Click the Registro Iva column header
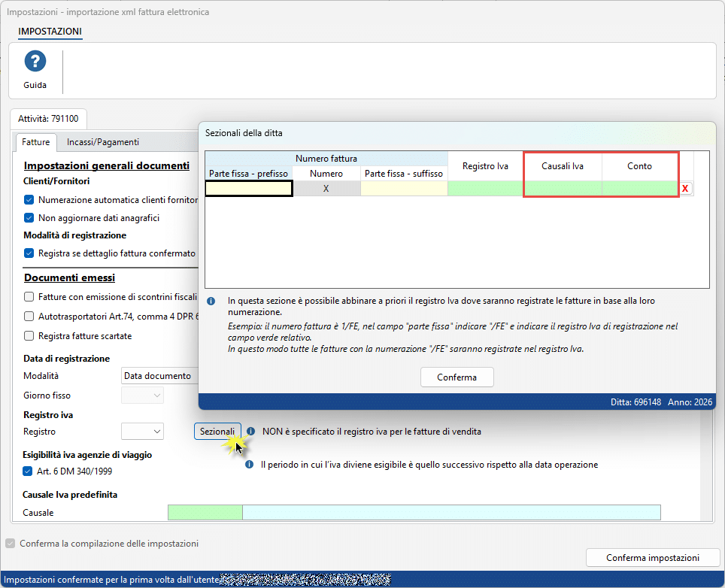The height and width of the screenshot is (588, 725). 486,166
